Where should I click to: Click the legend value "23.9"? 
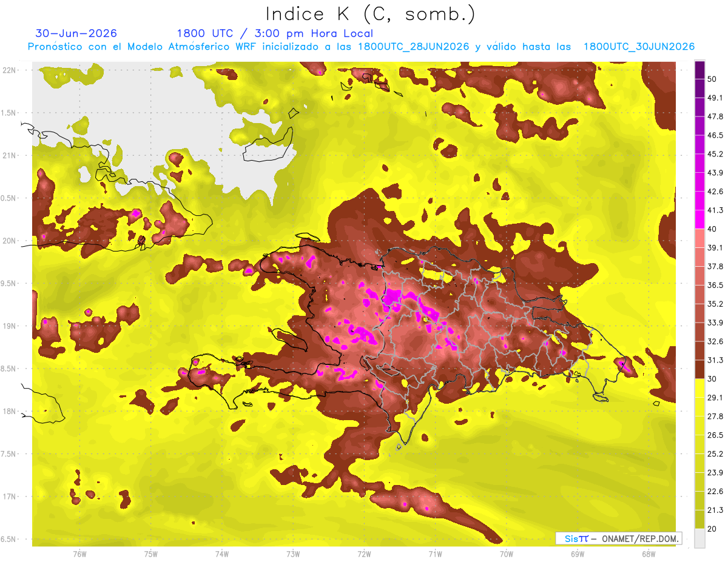coord(715,473)
